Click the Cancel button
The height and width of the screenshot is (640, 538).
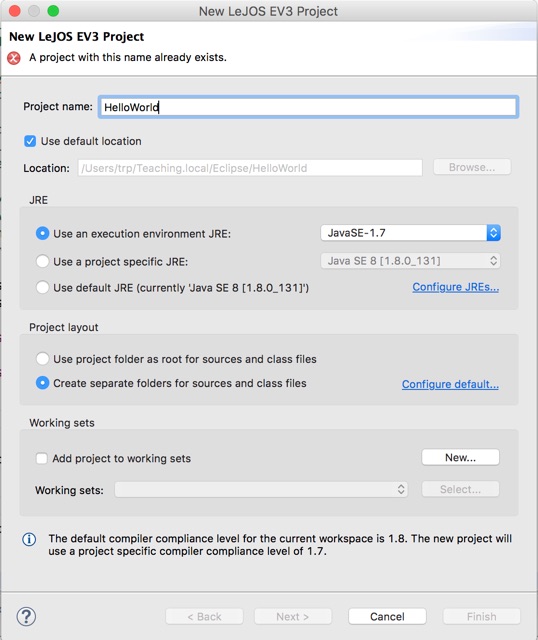tap(387, 616)
